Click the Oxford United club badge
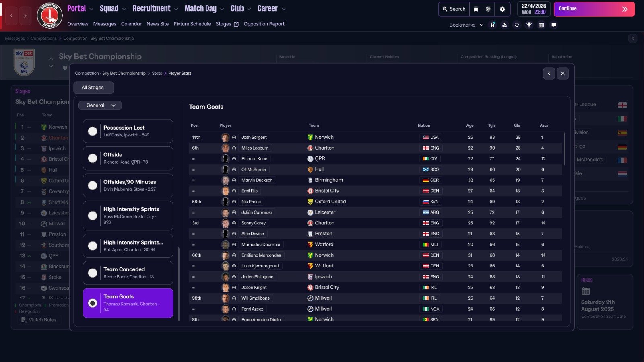 click(x=310, y=202)
